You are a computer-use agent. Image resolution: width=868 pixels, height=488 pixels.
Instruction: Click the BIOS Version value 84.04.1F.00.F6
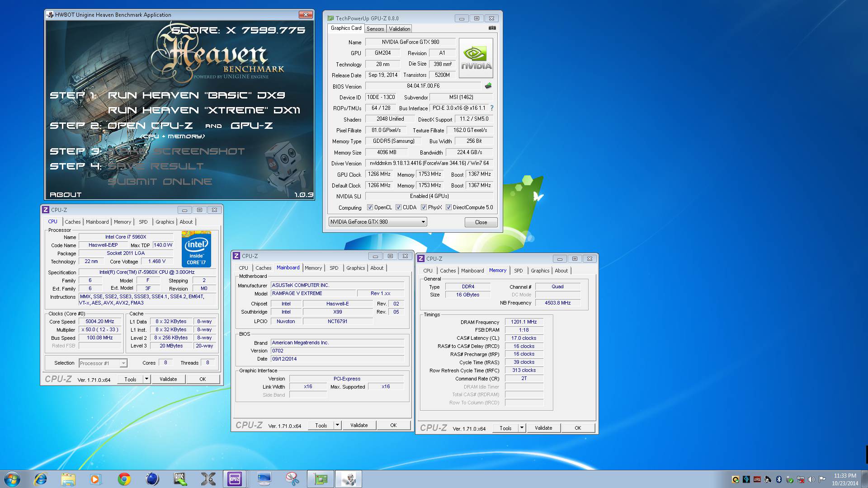point(423,86)
